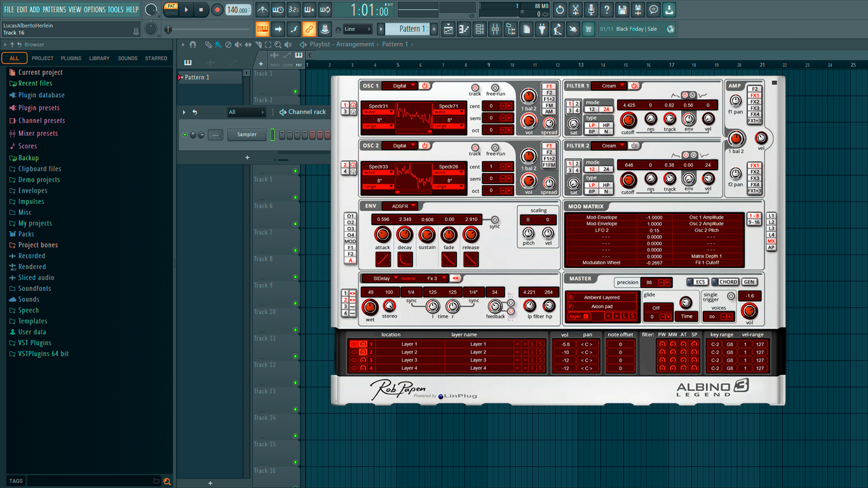Open the OPTIONS menu
This screenshot has height=488, width=868.
click(x=95, y=10)
